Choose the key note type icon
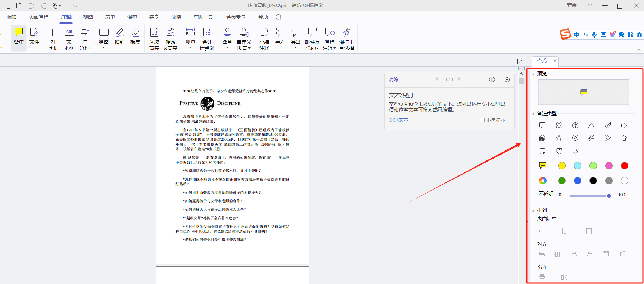 (x=591, y=138)
